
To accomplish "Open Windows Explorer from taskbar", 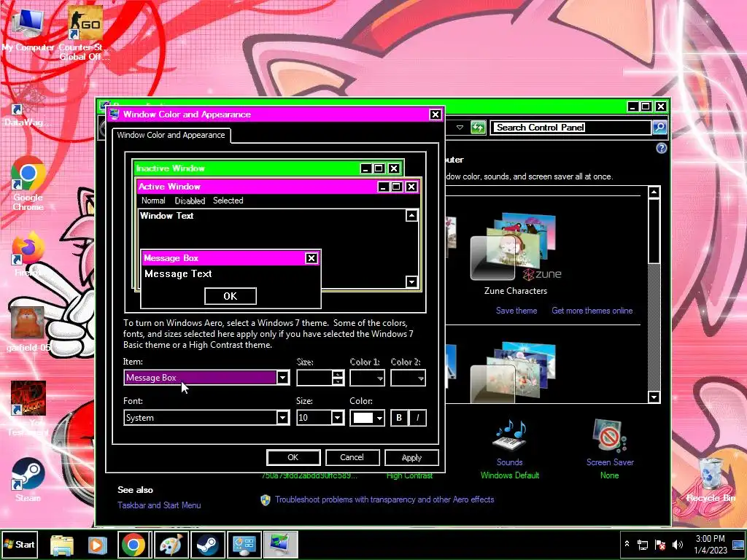I will point(62,545).
